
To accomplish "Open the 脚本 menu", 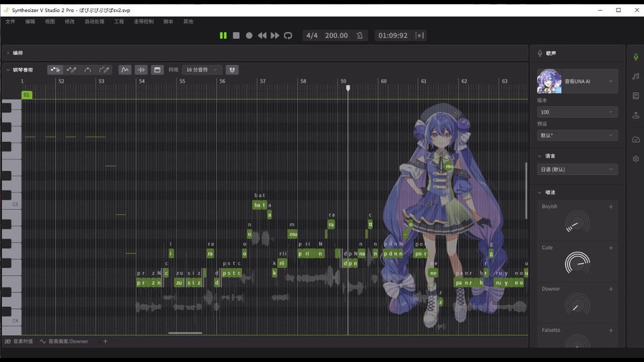I will (x=168, y=21).
